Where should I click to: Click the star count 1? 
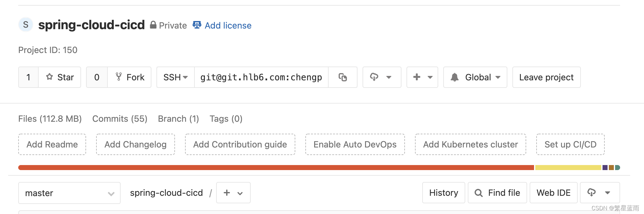pos(29,77)
